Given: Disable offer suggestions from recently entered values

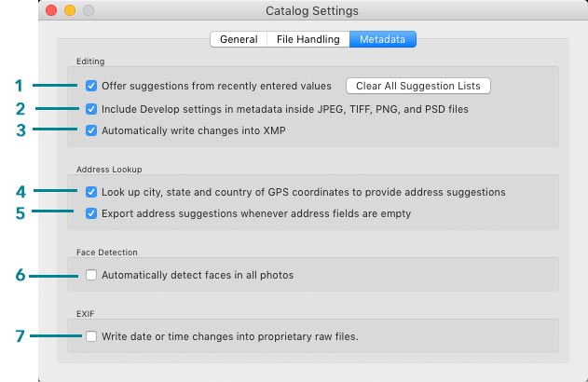Looking at the screenshot, I should pos(91,86).
